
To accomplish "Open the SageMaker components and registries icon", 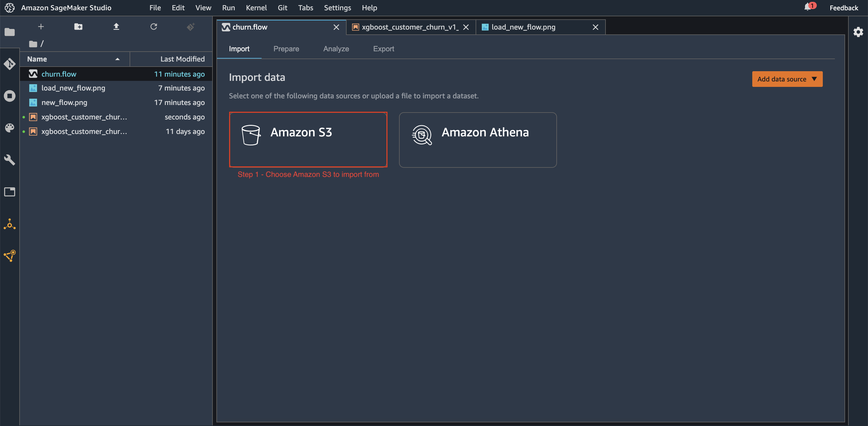I will (x=9, y=224).
